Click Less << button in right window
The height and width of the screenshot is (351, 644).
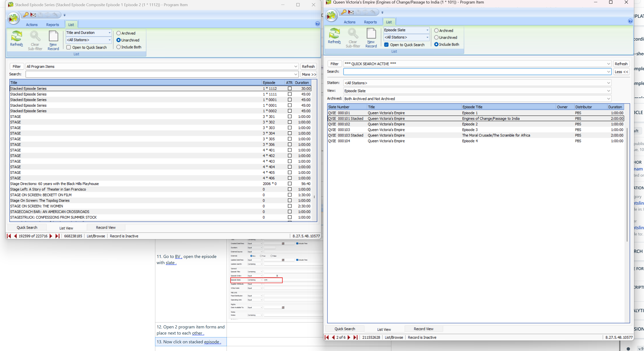[621, 72]
